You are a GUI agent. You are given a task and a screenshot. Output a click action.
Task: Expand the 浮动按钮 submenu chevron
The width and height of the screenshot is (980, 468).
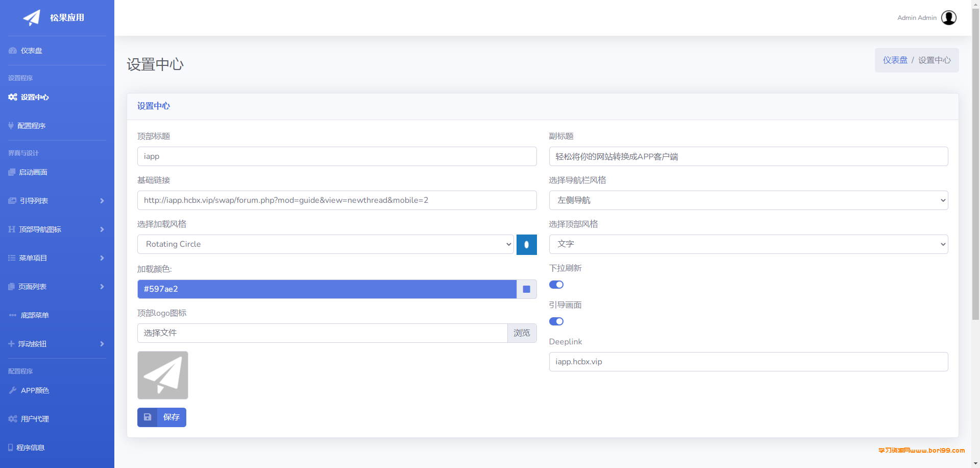click(x=102, y=344)
